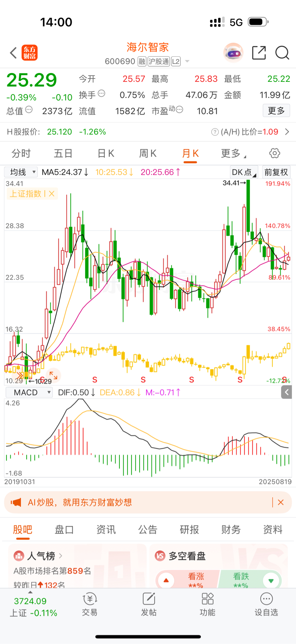296x644 pixels.
Task: Remove the 上证指数 overlay with X
Action: pos(52,194)
